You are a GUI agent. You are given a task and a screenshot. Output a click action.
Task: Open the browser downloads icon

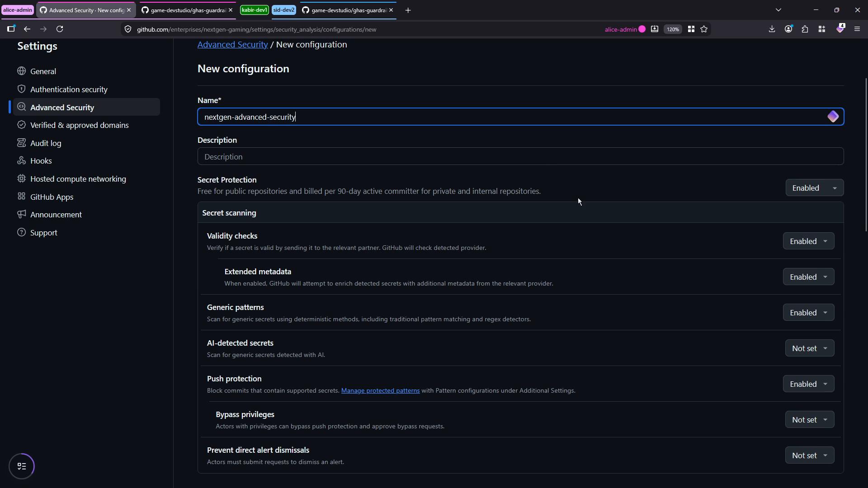[x=772, y=29]
